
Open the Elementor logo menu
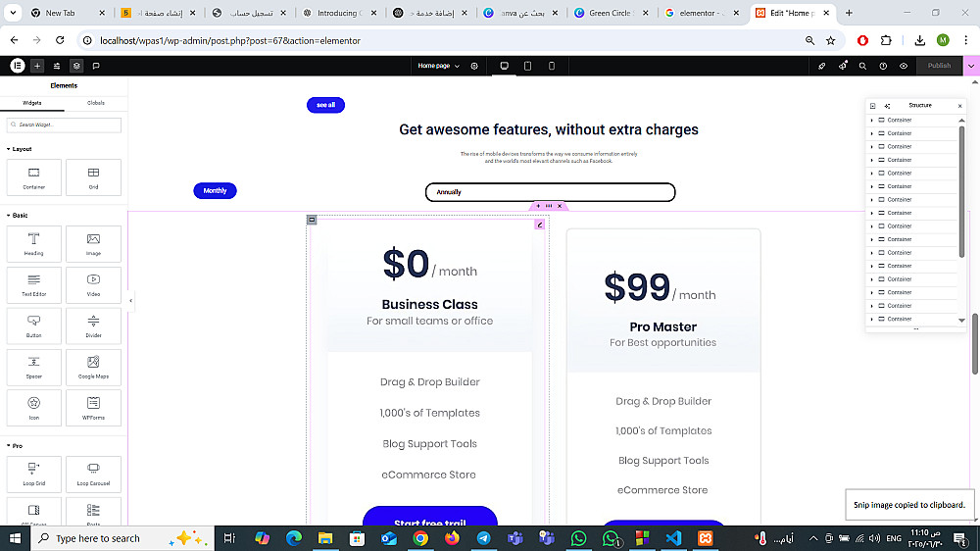tap(17, 66)
